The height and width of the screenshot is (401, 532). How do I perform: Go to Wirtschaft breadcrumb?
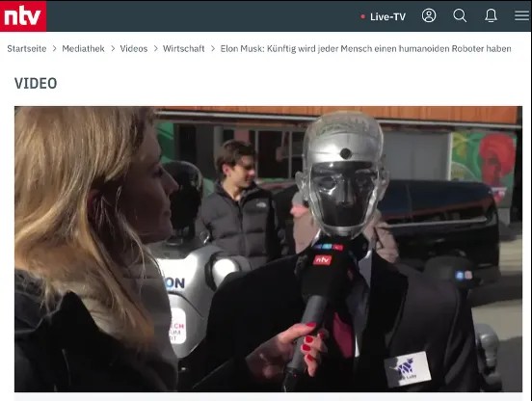183,49
